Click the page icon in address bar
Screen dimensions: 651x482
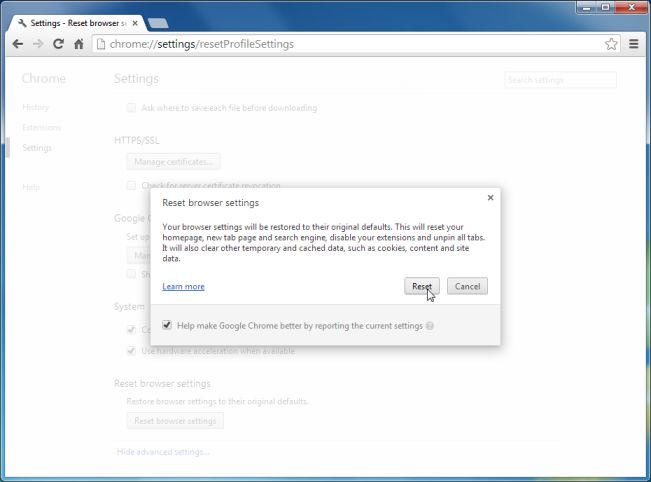point(100,44)
